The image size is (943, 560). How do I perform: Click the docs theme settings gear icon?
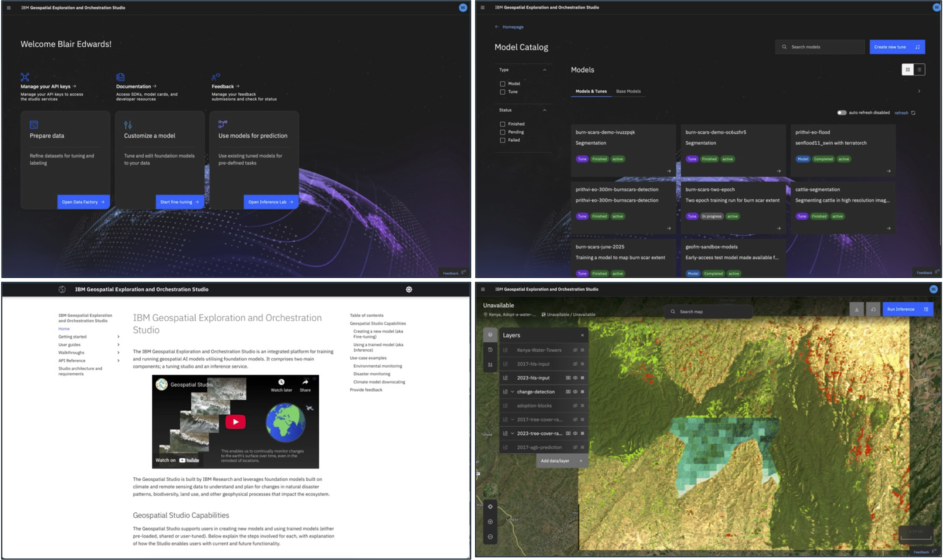tap(409, 289)
